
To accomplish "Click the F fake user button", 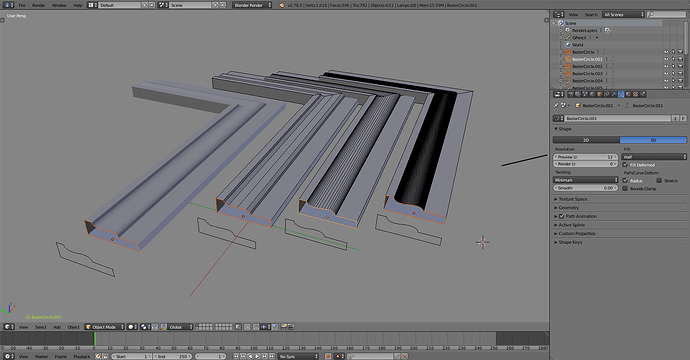I will pos(683,118).
